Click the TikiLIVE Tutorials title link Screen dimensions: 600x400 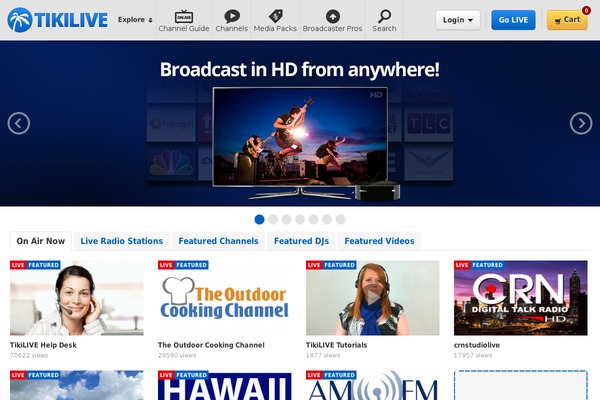coord(336,345)
